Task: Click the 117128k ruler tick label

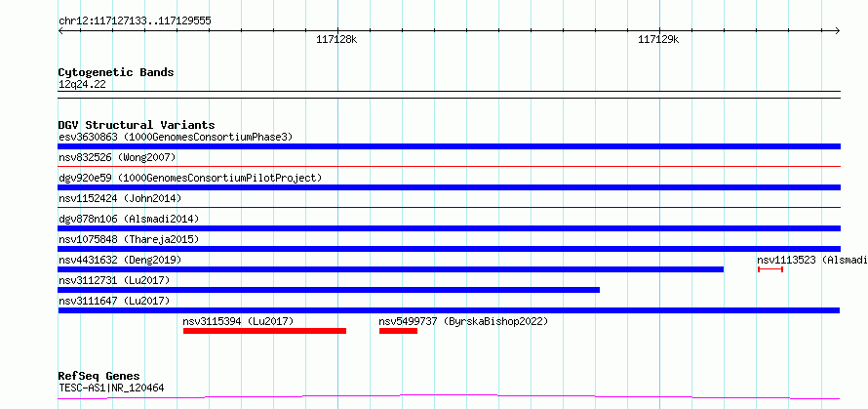Action: click(336, 40)
